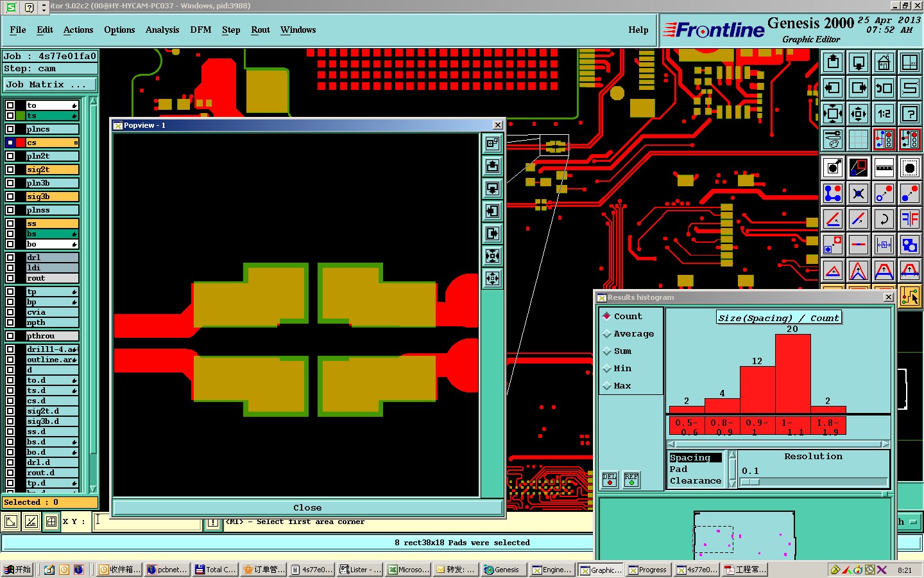This screenshot has height=578, width=924.
Task: Click the 1-1.1 histogram bar
Action: click(x=793, y=374)
